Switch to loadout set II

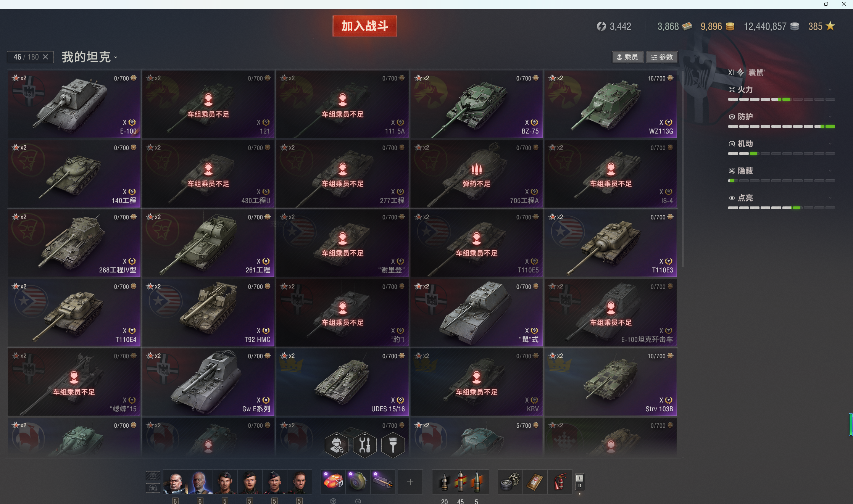click(580, 486)
